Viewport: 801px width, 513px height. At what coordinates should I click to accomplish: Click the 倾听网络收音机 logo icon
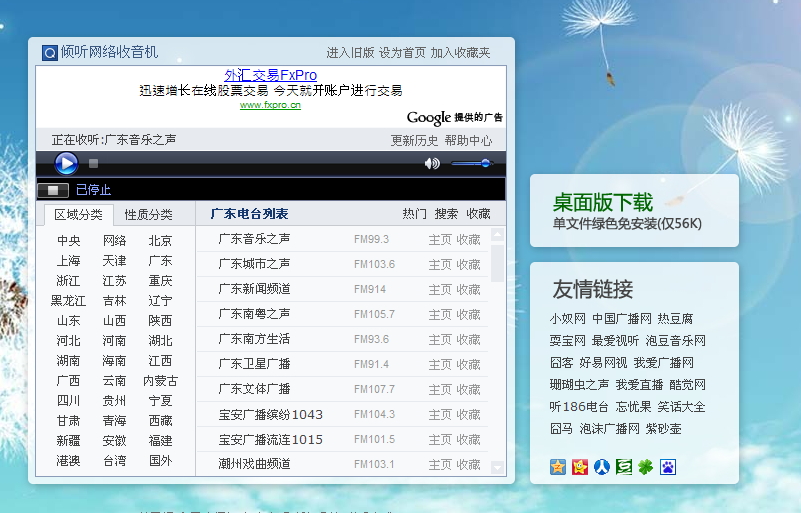click(50, 53)
